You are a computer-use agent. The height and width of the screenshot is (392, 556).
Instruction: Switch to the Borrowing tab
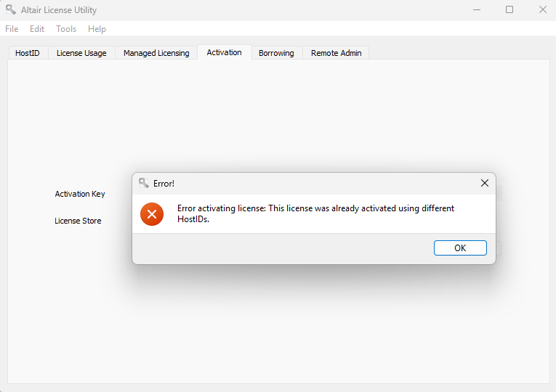[x=276, y=53]
